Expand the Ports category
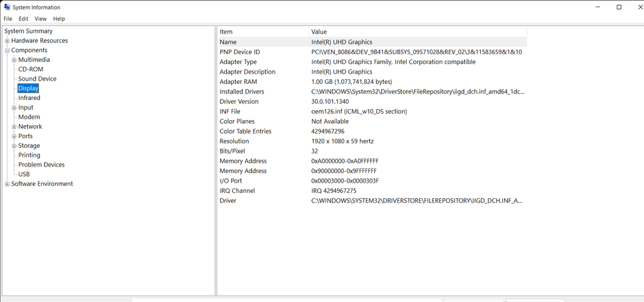 [x=14, y=136]
